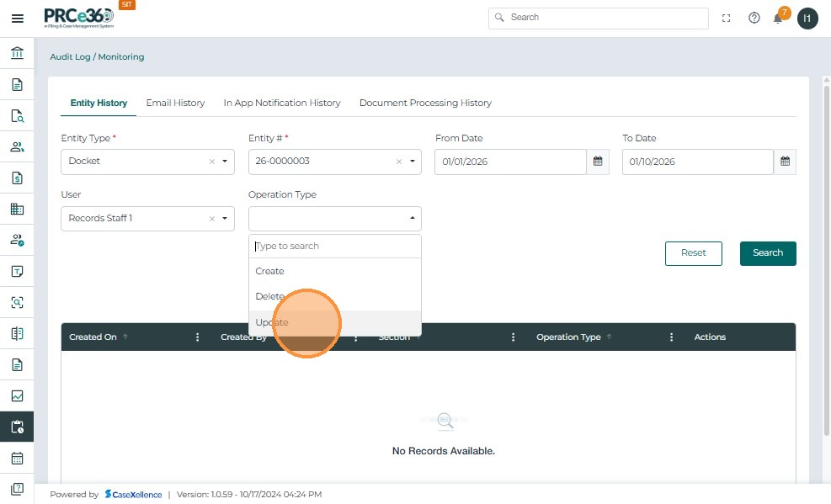Toggle fullscreen mode icon

726,18
